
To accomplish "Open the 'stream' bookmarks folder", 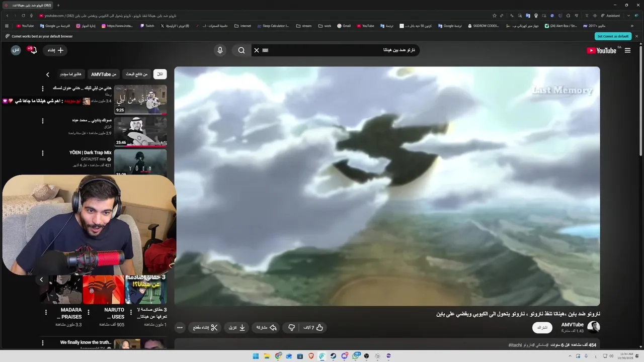I will coord(304,26).
